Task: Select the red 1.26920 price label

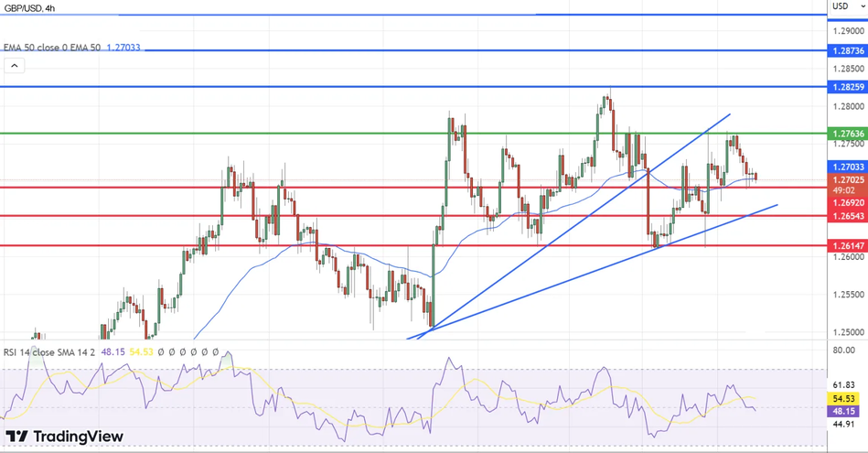Action: pos(848,203)
